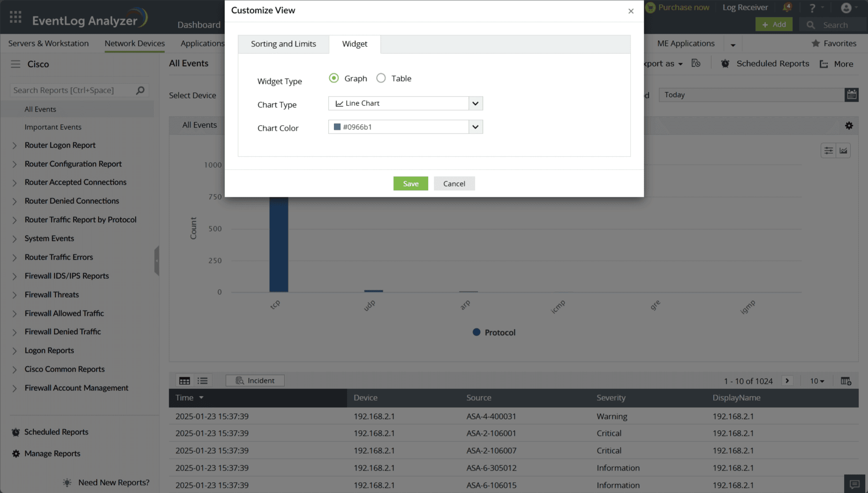Open the Dashboard tab
The image size is (868, 493).
[x=199, y=25]
